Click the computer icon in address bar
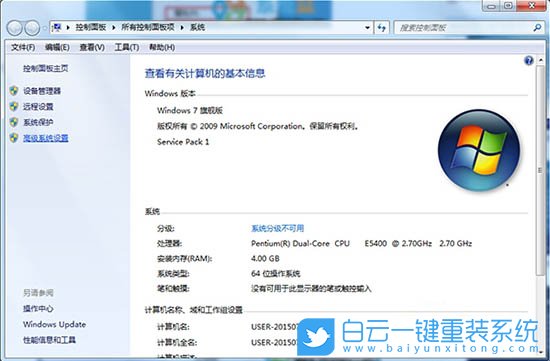550x361 pixels. click(x=56, y=27)
